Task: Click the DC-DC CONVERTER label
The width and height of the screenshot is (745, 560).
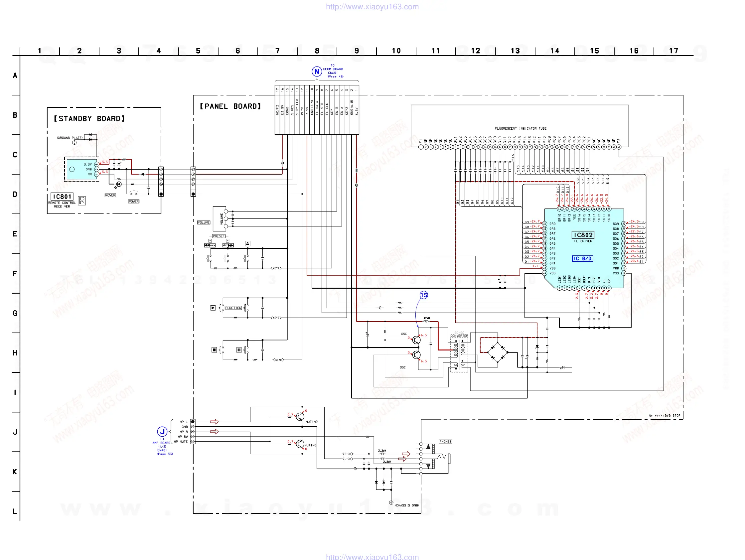Action: coord(459,335)
